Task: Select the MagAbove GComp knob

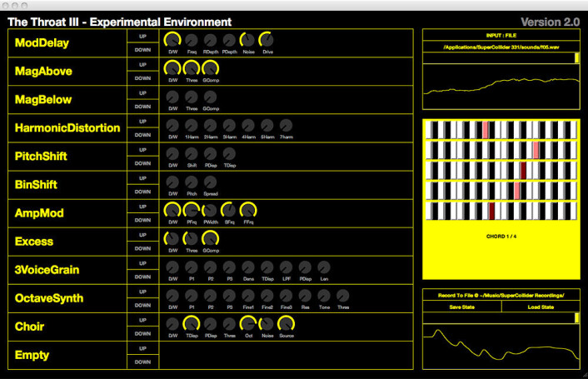Action: [211, 68]
